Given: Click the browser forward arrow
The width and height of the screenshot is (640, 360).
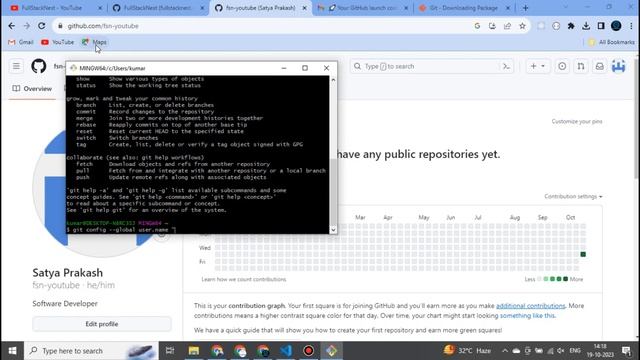Looking at the screenshot, I should [x=27, y=26].
